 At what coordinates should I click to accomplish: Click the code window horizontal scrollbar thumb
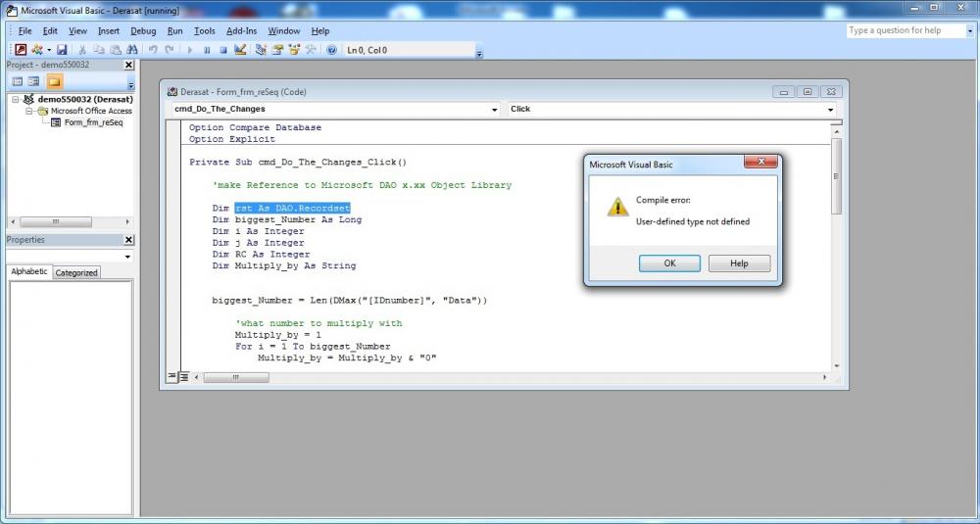coord(236,377)
